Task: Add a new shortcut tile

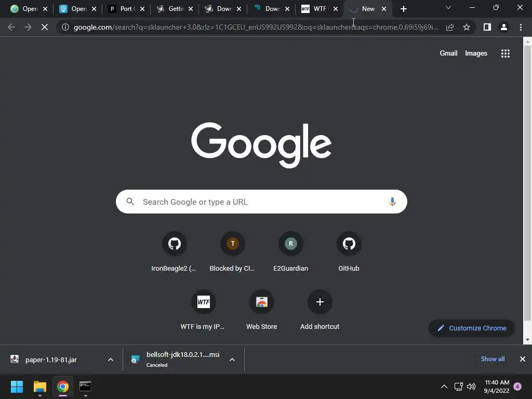Action: pos(320,310)
